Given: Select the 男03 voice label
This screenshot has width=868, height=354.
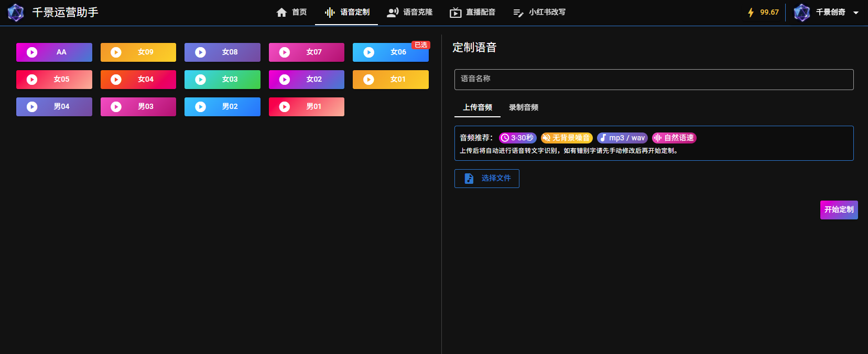Looking at the screenshot, I should coord(146,107).
